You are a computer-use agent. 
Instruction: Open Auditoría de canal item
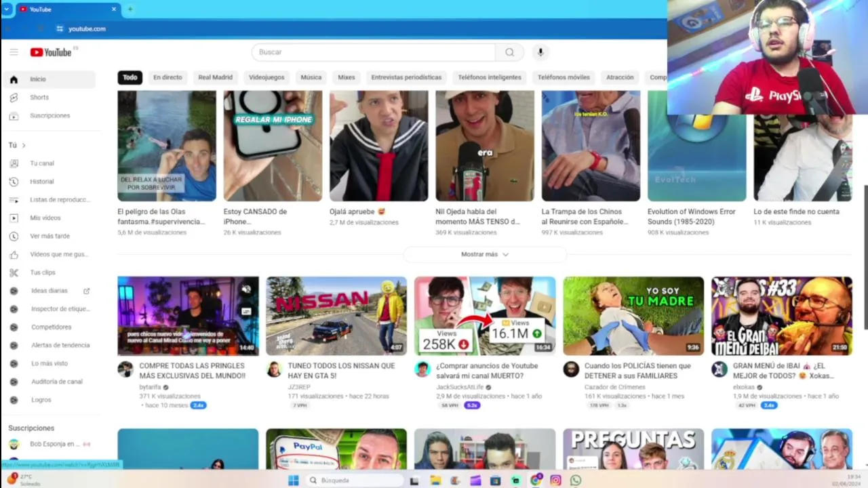tap(48, 382)
